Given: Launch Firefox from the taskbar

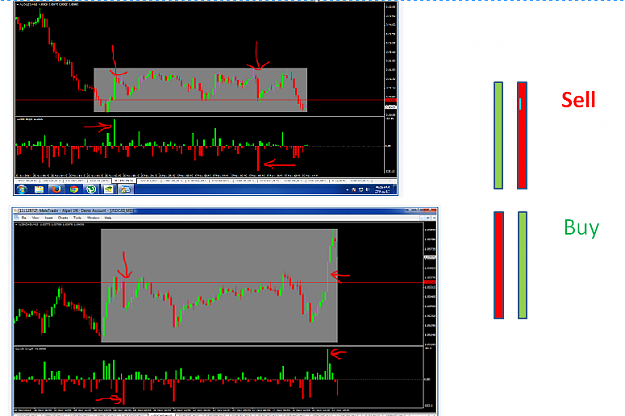Looking at the screenshot, I should point(56,189).
